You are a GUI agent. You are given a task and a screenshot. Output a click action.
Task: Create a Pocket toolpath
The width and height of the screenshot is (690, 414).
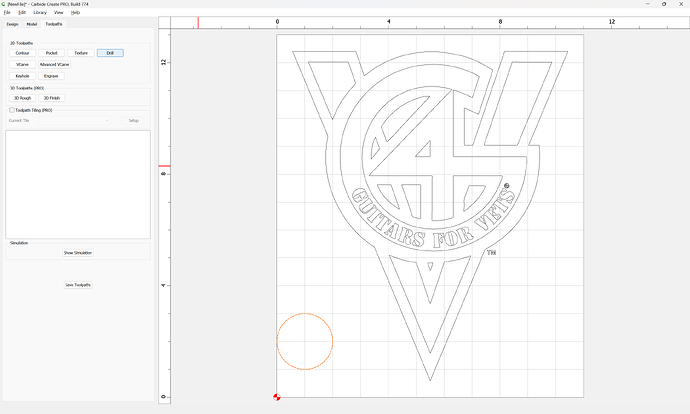tap(51, 53)
